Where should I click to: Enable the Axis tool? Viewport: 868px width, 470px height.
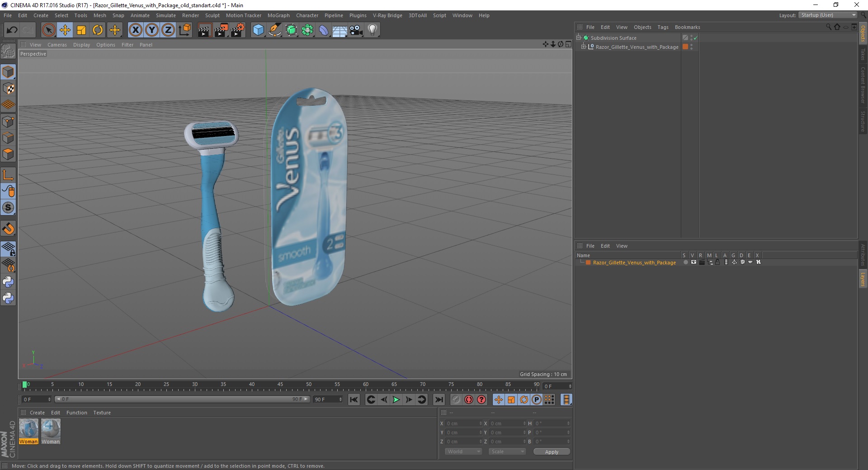click(x=8, y=175)
